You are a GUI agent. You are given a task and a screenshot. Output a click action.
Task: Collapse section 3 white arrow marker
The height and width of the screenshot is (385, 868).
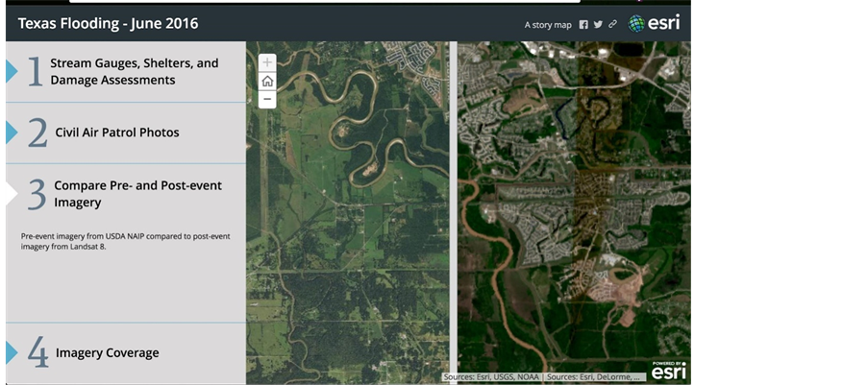tap(11, 193)
